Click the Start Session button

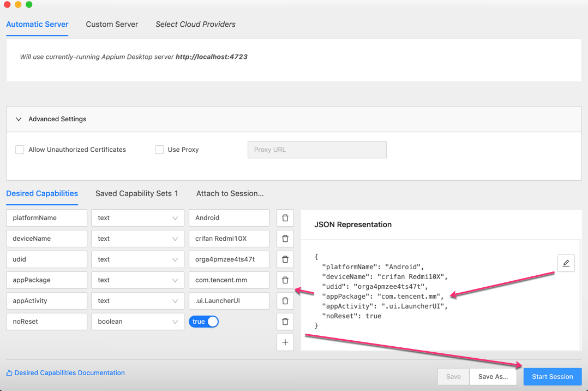[x=552, y=376]
